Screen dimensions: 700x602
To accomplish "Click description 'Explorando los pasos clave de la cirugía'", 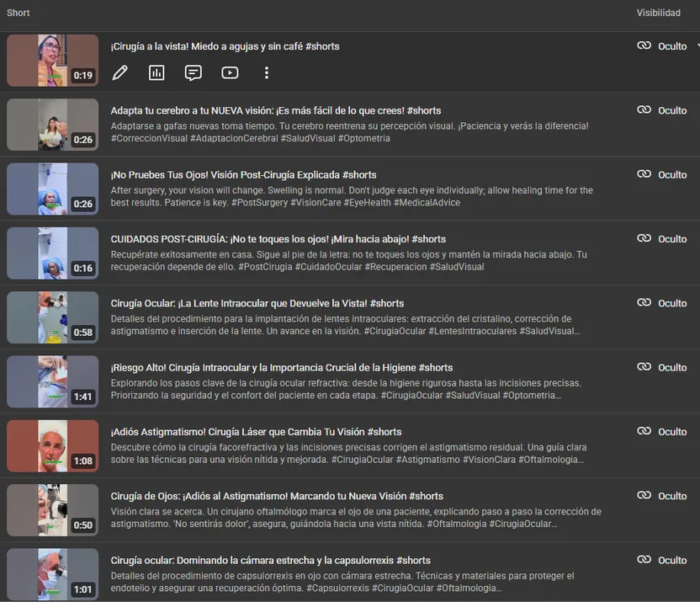I will pos(346,390).
